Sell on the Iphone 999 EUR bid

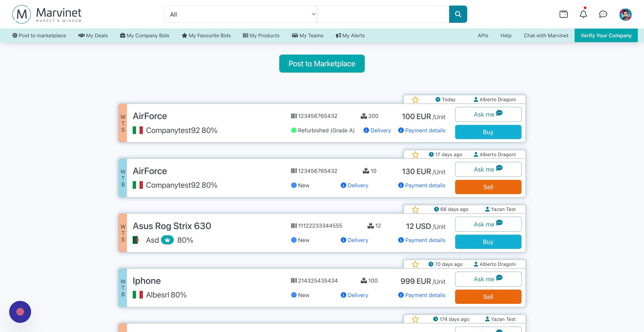coord(488,297)
